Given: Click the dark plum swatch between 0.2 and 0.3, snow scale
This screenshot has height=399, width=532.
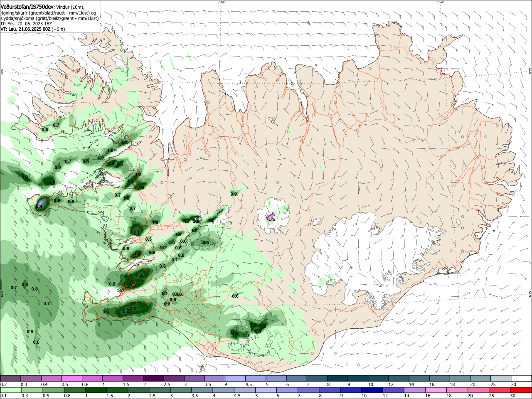Looking at the screenshot, I should [11, 379].
